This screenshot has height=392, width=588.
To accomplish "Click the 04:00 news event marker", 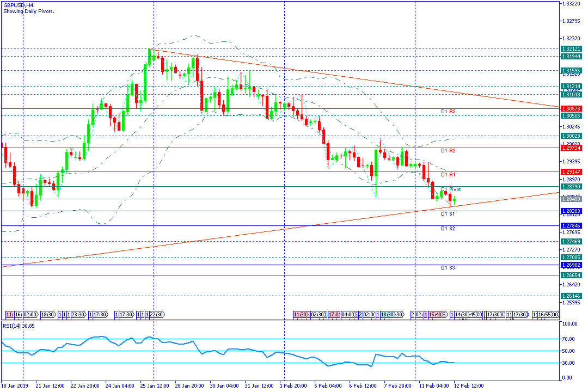I will [x=348, y=314].
